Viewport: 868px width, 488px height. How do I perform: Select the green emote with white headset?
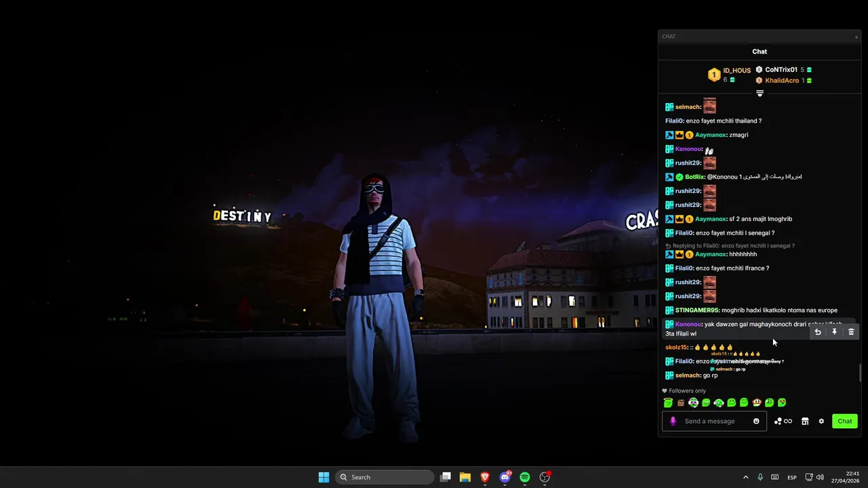click(718, 403)
